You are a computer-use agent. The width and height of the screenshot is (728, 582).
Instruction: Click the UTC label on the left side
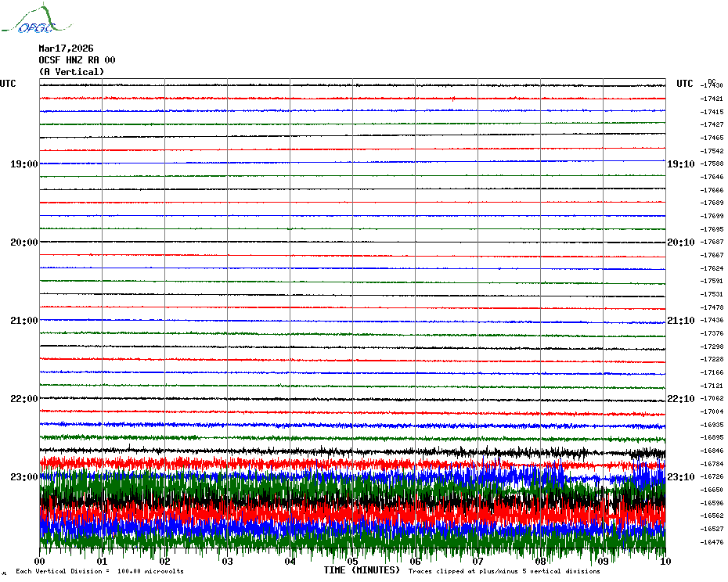[8, 84]
